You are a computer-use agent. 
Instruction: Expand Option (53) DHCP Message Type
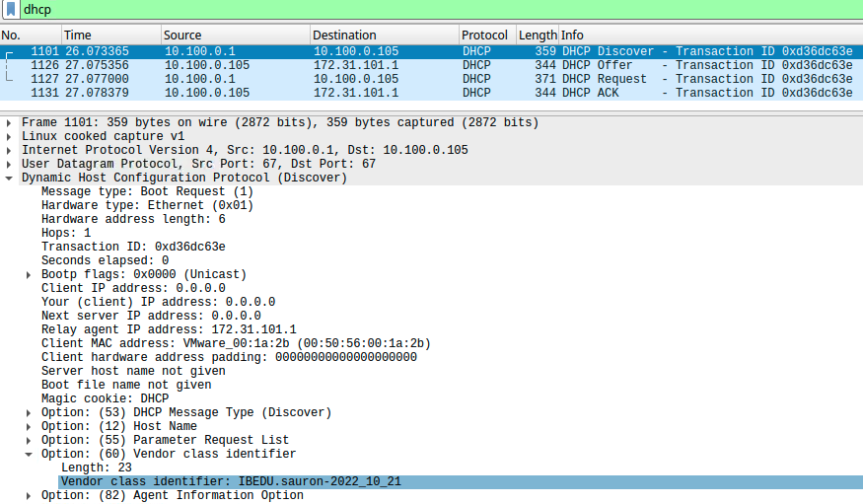[x=30, y=413]
